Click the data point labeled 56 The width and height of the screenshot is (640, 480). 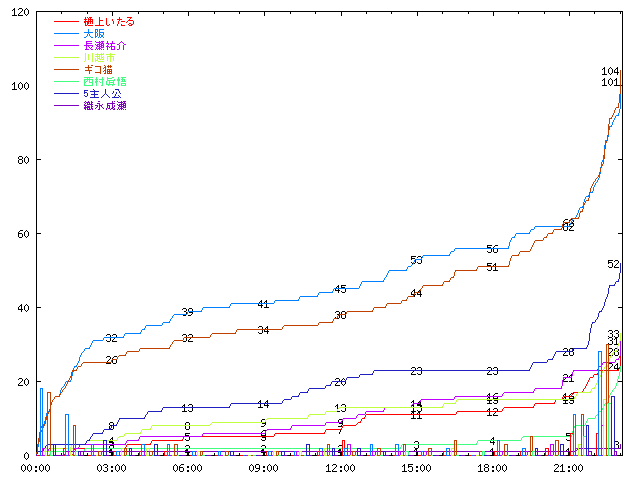click(x=492, y=249)
